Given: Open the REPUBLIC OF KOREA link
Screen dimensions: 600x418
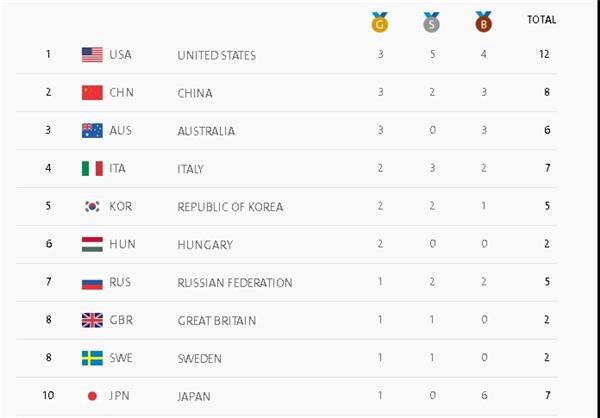Looking at the screenshot, I should pyautogui.click(x=230, y=207).
